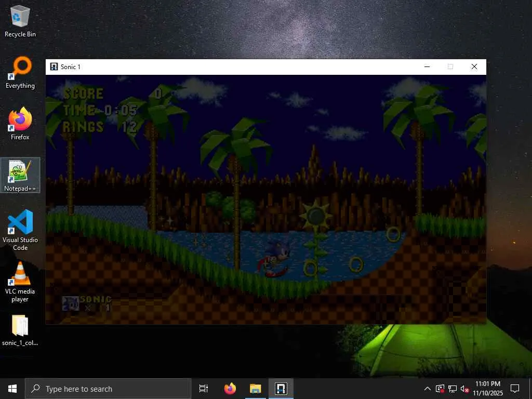Close the Sonic 1 window

[x=474, y=66]
